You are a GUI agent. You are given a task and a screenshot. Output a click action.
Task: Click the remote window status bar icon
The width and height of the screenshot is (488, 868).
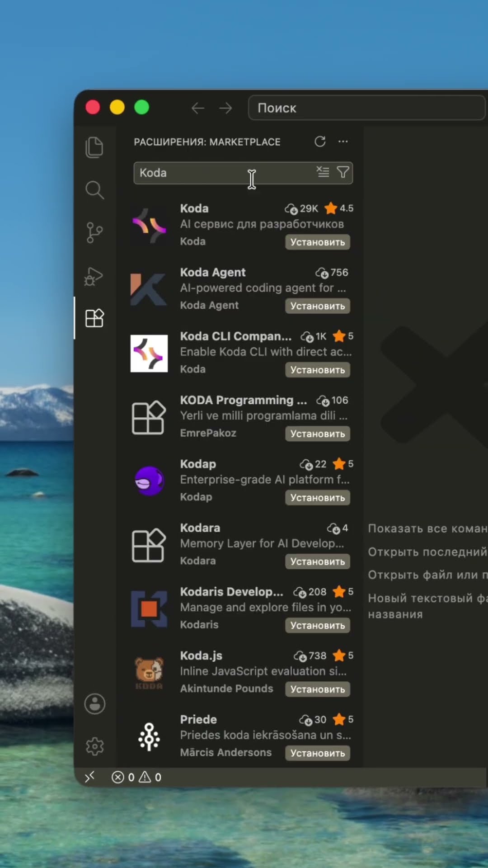tap(89, 777)
